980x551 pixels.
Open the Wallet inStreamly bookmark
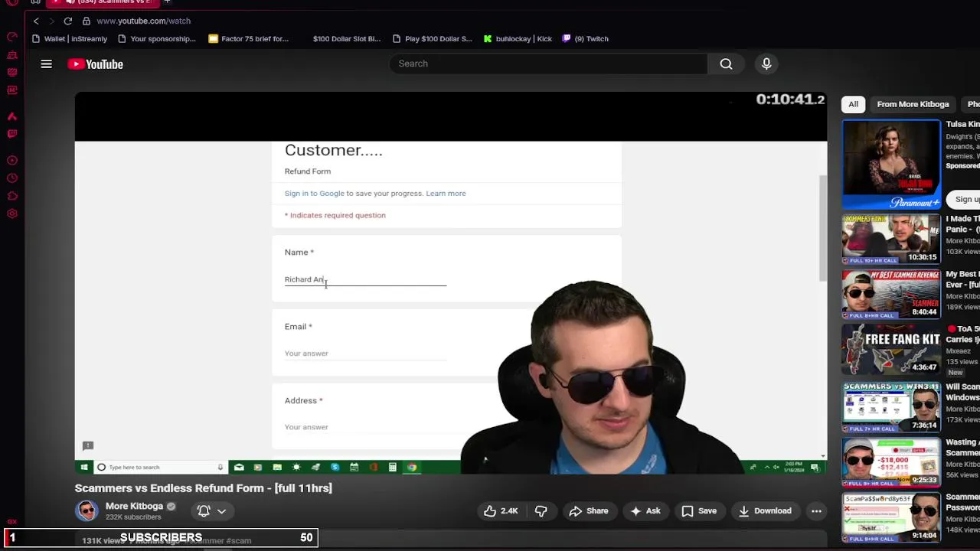69,38
